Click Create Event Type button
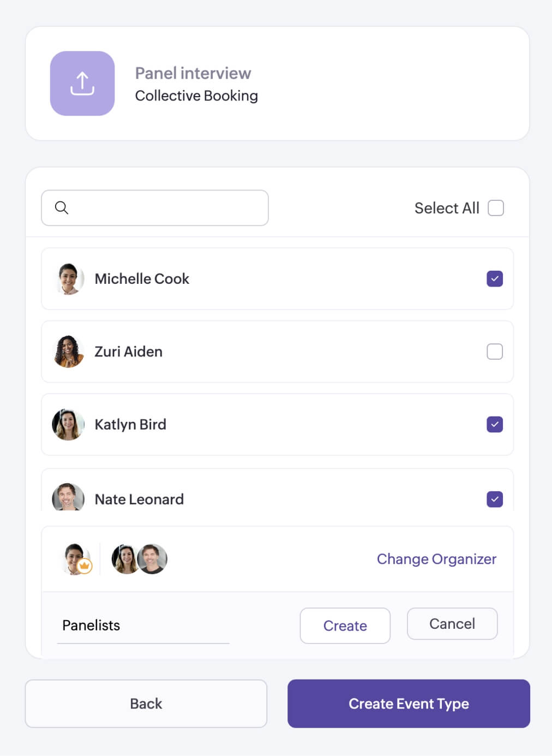This screenshot has height=756, width=552. coord(409,704)
